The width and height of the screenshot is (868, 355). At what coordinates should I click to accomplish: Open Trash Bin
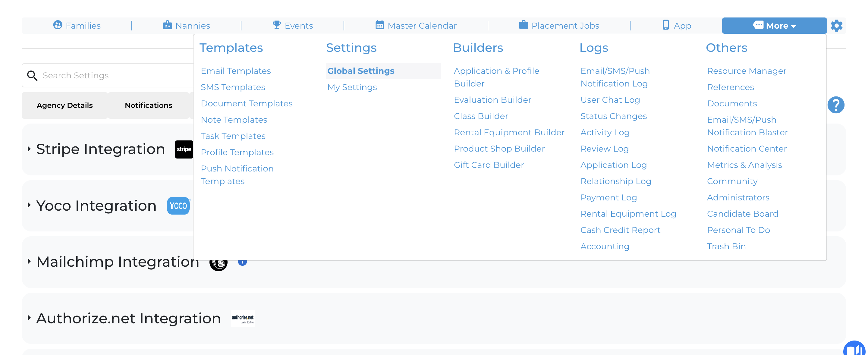pos(726,247)
